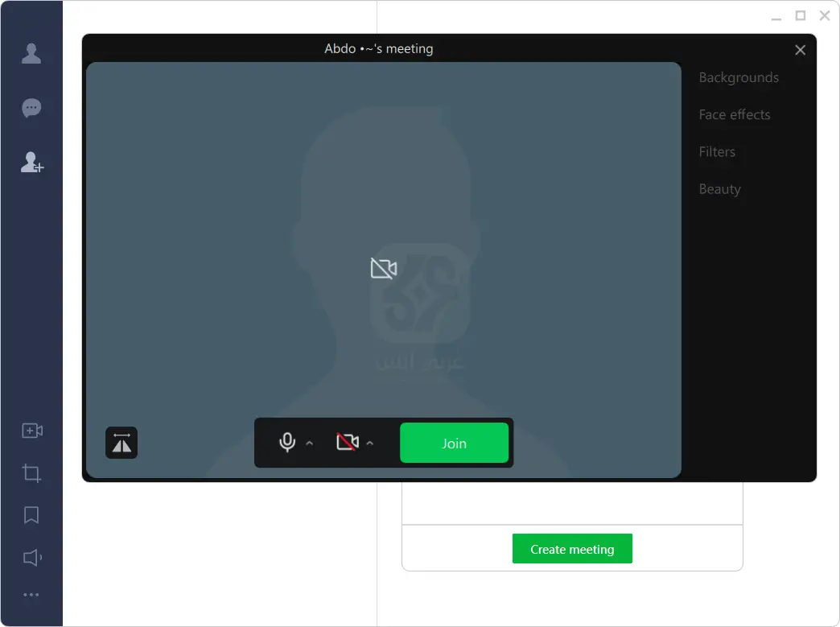Toggle the microphone mute button

pyautogui.click(x=287, y=443)
